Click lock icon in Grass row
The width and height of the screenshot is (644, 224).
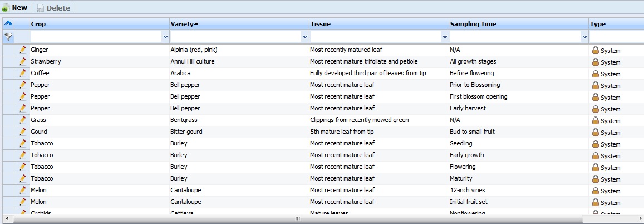pyautogui.click(x=595, y=120)
